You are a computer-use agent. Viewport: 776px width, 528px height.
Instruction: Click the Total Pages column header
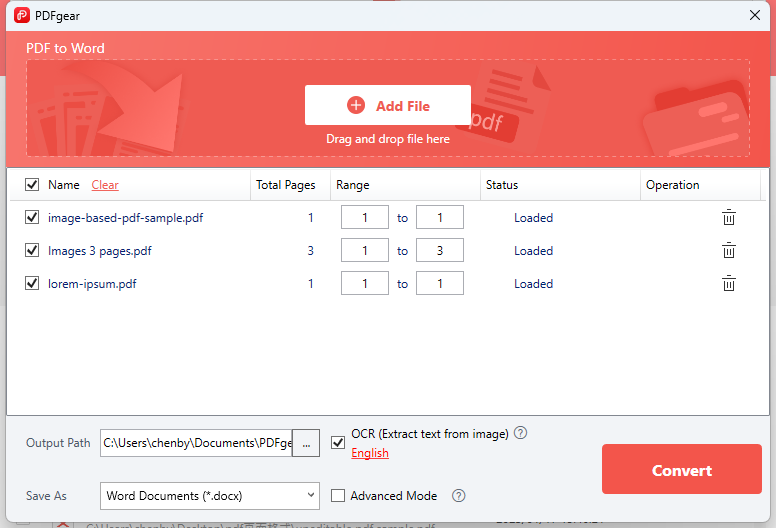[x=286, y=185]
